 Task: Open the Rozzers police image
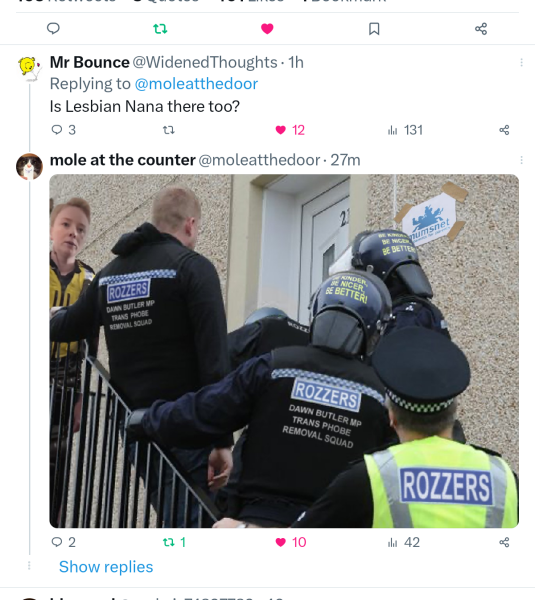tap(284, 351)
